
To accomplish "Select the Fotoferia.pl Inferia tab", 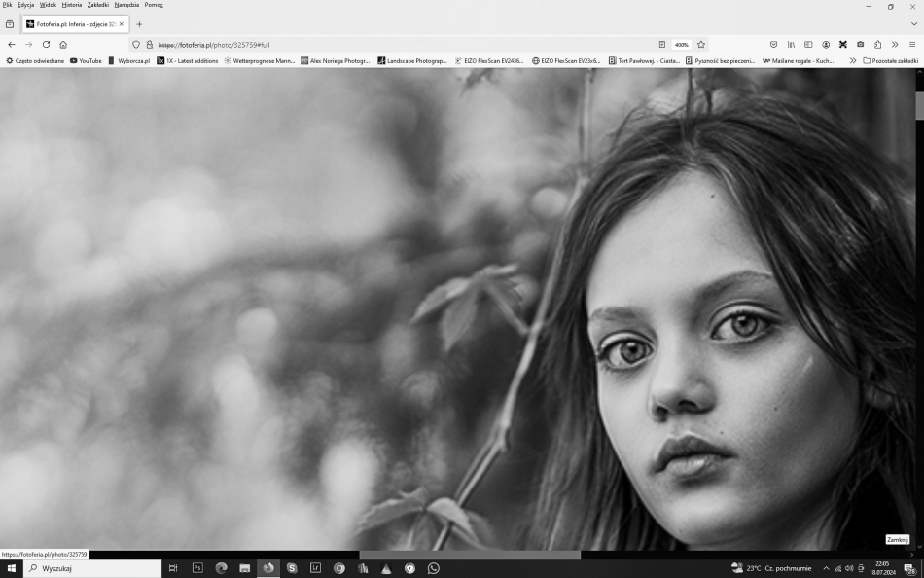I will coord(76,24).
